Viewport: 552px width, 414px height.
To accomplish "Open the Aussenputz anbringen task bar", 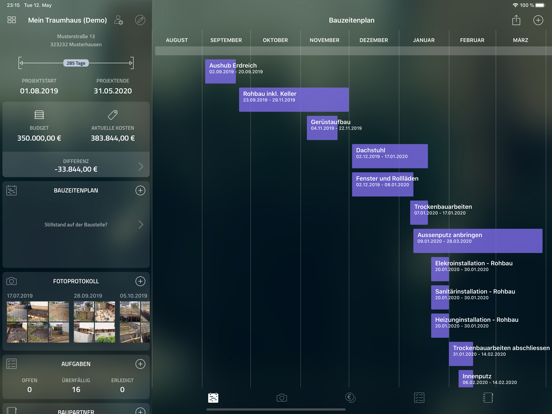I will (478, 241).
